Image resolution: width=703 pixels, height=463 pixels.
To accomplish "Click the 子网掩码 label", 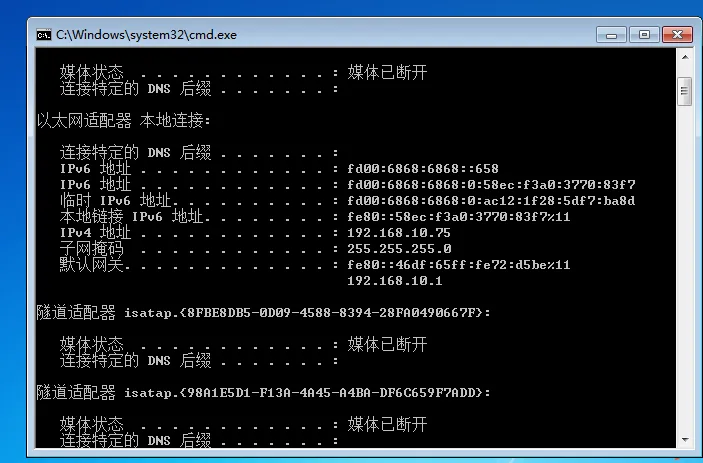I will [x=91, y=249].
